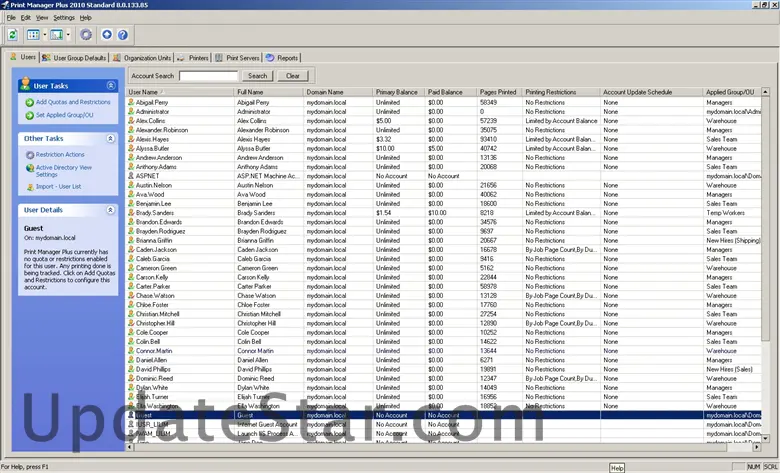Click the blue up-arrow toolbar icon
The height and width of the screenshot is (473, 780).
click(x=108, y=35)
